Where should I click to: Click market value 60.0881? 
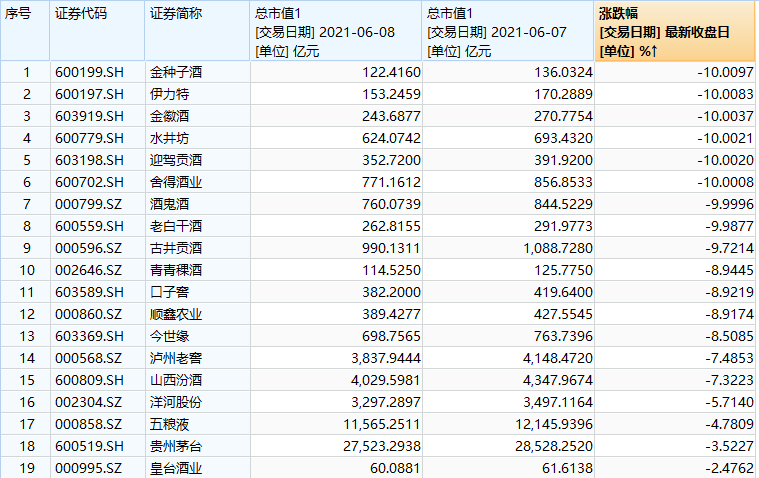pos(395,468)
